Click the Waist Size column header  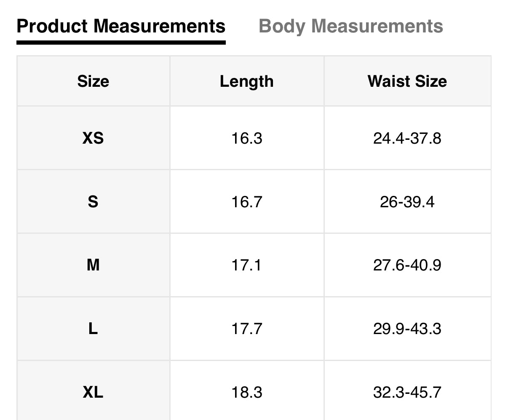[407, 81]
